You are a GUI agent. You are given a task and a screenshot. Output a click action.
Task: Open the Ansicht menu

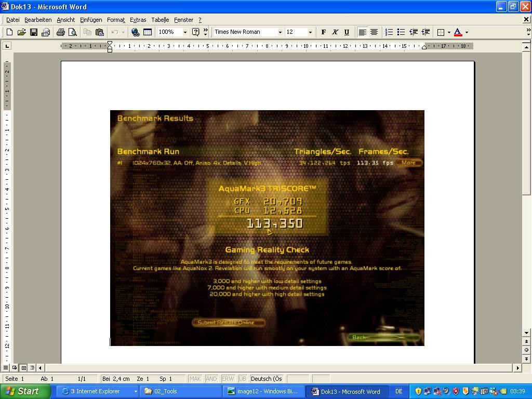66,20
